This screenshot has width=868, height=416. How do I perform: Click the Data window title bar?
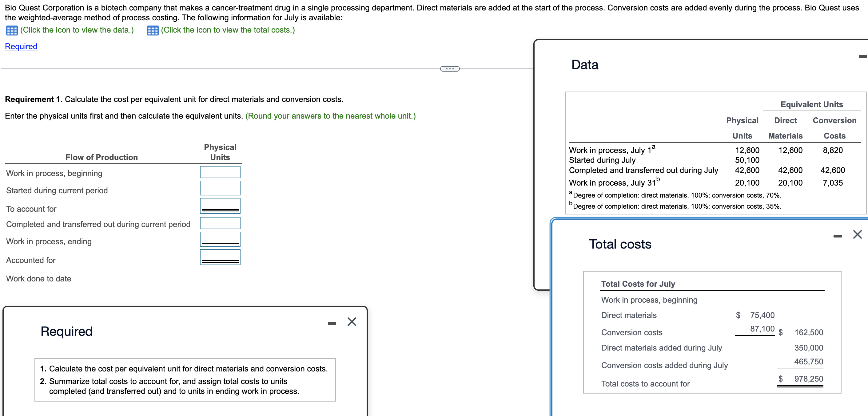point(585,64)
